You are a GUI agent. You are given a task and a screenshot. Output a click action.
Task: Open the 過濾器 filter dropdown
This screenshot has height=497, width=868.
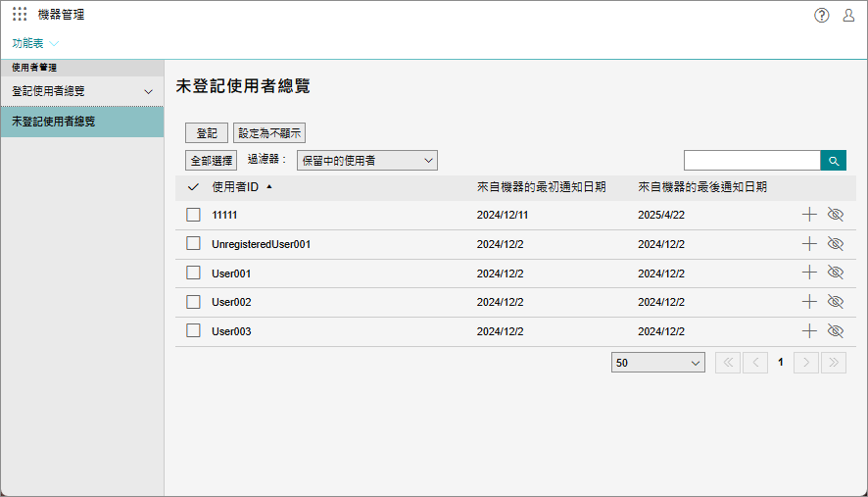point(367,160)
